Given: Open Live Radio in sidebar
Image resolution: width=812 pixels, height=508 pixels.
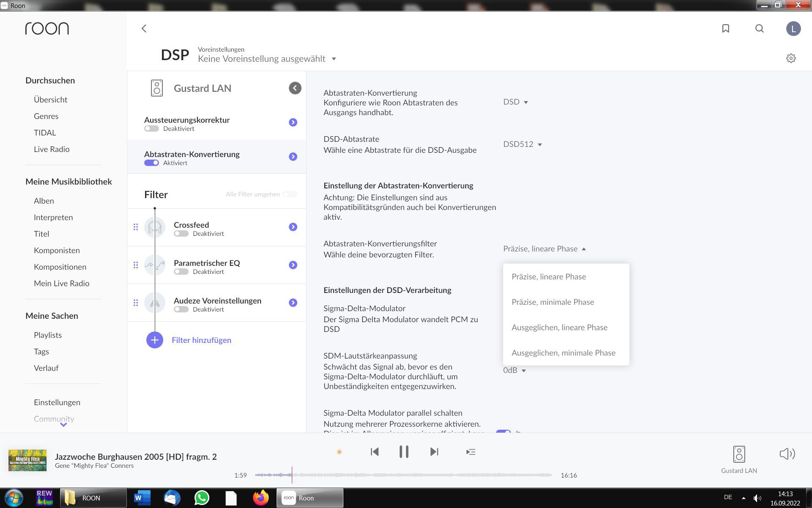Looking at the screenshot, I should pyautogui.click(x=52, y=149).
